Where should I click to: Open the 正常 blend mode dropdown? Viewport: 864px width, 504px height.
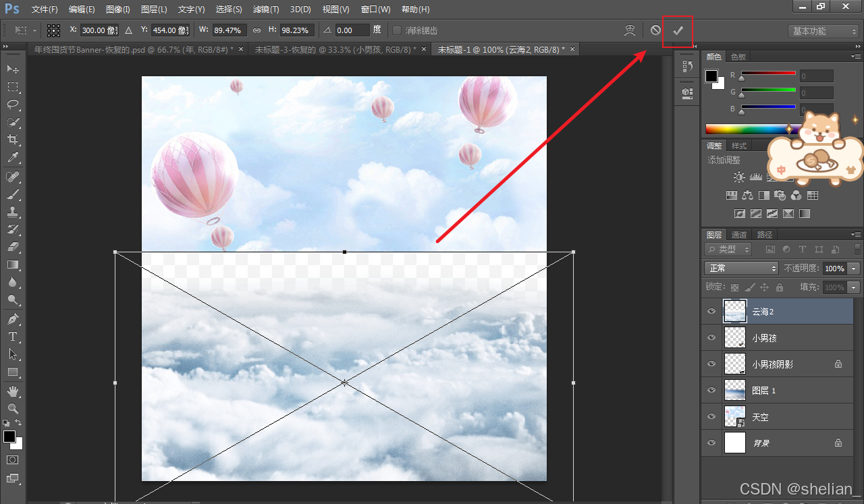(x=741, y=269)
